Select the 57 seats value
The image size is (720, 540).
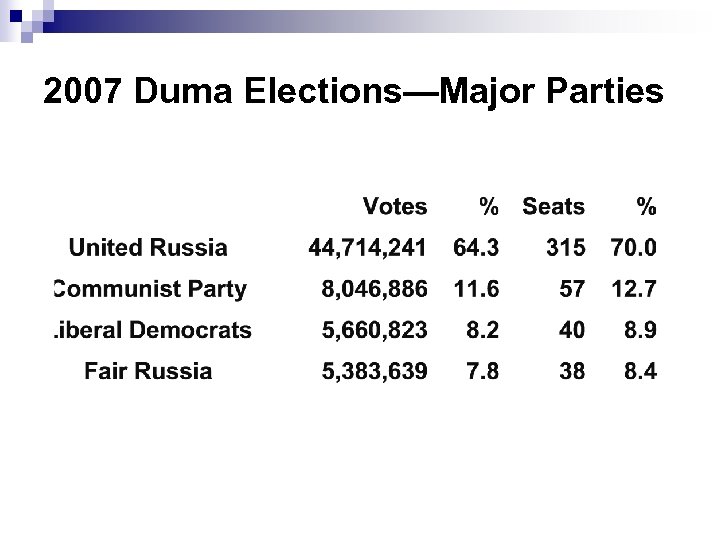tap(572, 290)
